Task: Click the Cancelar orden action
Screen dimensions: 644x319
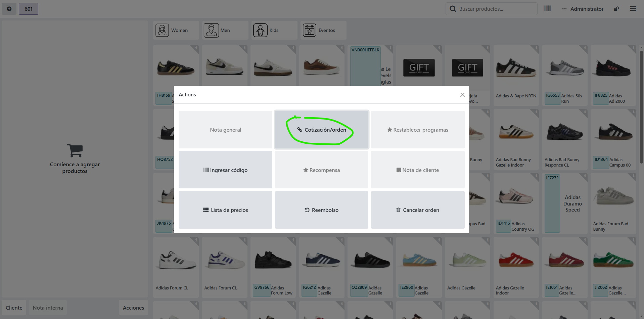Action: [x=418, y=210]
